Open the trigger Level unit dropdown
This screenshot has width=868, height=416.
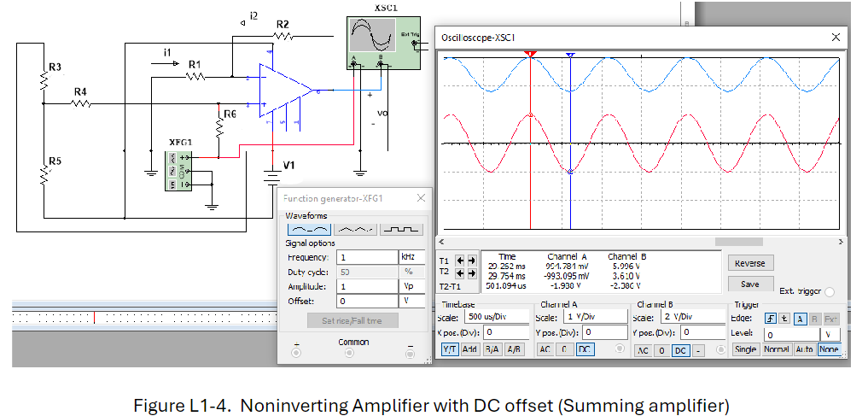pyautogui.click(x=830, y=334)
